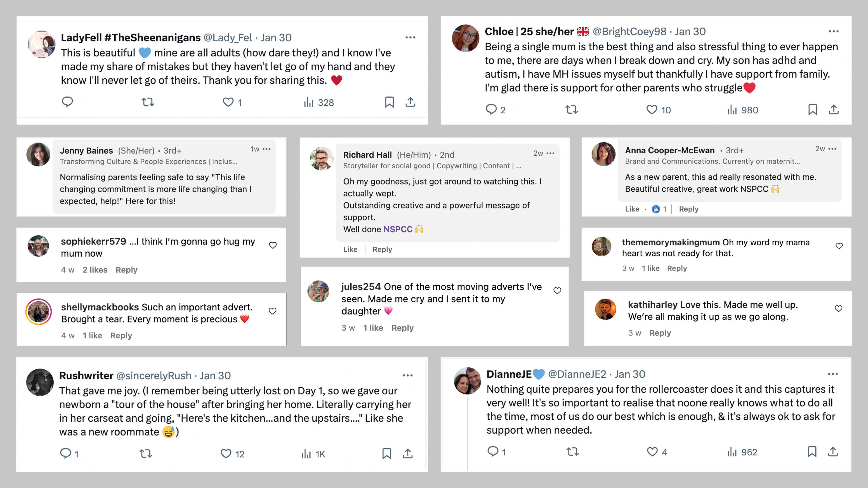Image resolution: width=868 pixels, height=488 pixels.
Task: Reply to shellymackbooks' comment
Action: click(x=121, y=335)
